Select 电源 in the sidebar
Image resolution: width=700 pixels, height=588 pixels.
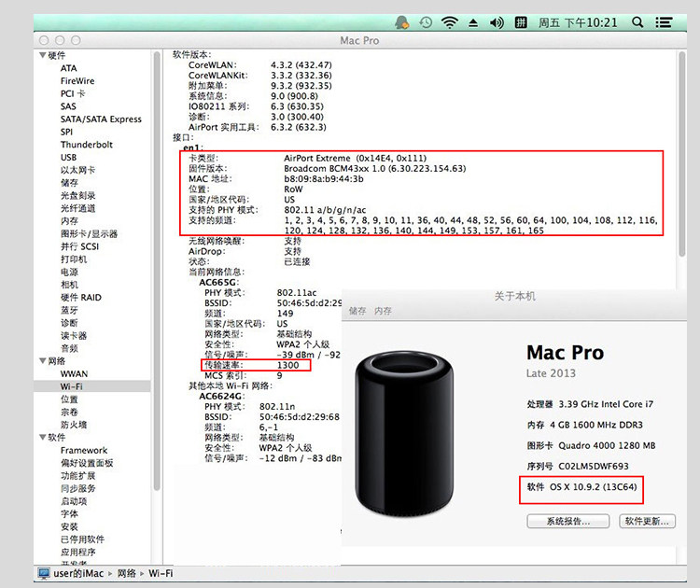[69, 272]
